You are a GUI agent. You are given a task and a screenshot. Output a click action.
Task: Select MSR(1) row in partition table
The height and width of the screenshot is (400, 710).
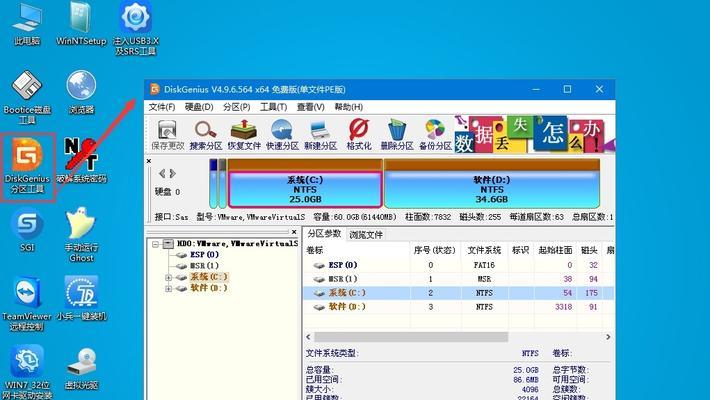[x=458, y=279]
